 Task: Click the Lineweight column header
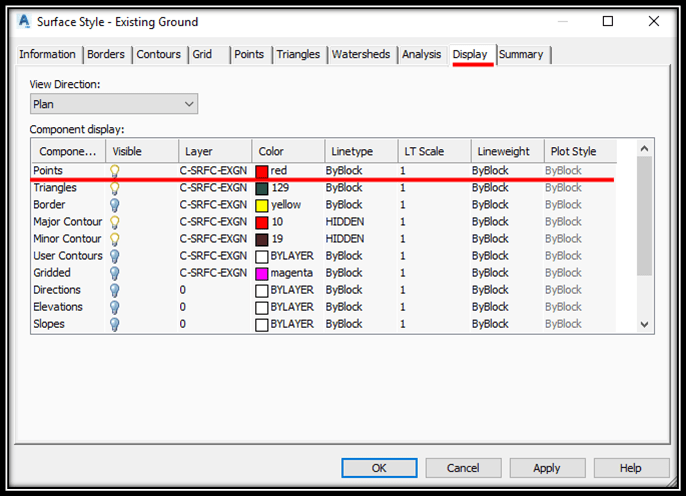[x=508, y=151]
